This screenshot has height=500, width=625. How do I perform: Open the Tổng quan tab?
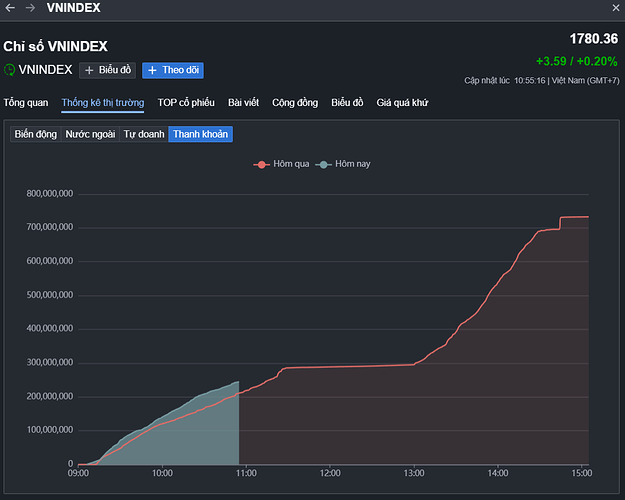[26, 102]
